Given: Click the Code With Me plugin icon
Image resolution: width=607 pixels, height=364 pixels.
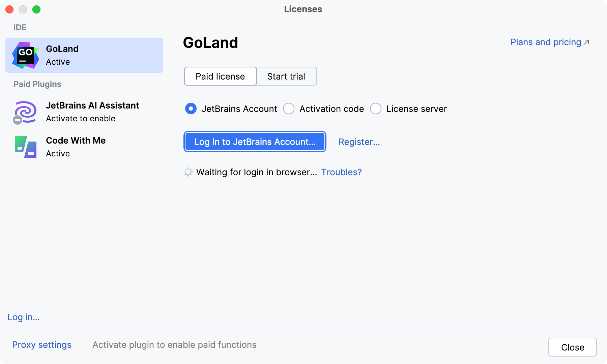Looking at the screenshot, I should (25, 147).
